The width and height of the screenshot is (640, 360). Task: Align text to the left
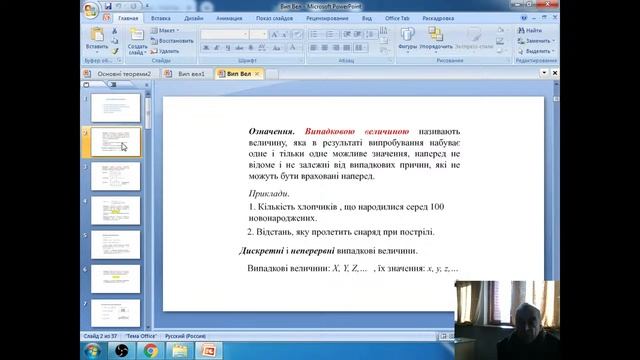point(313,48)
